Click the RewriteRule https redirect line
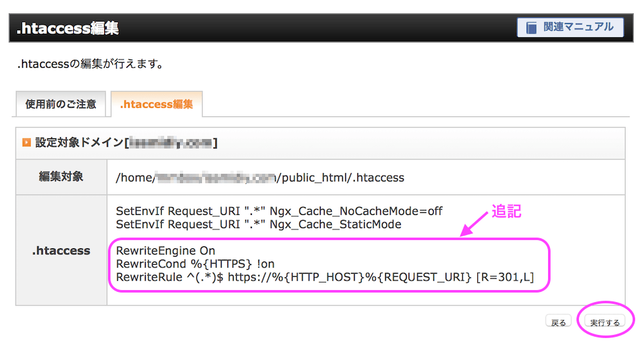The width and height of the screenshot is (644, 345). pyautogui.click(x=325, y=277)
